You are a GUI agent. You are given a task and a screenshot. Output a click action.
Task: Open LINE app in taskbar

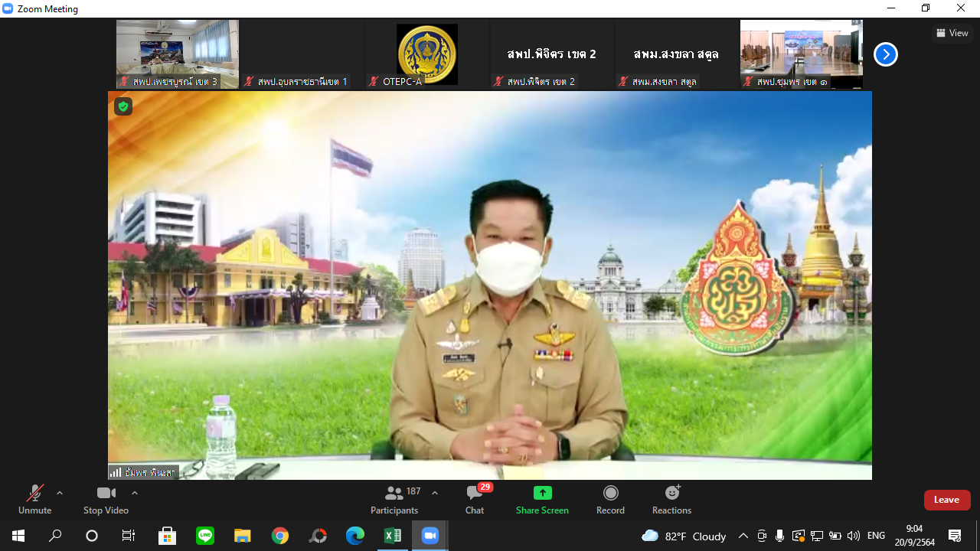(205, 536)
